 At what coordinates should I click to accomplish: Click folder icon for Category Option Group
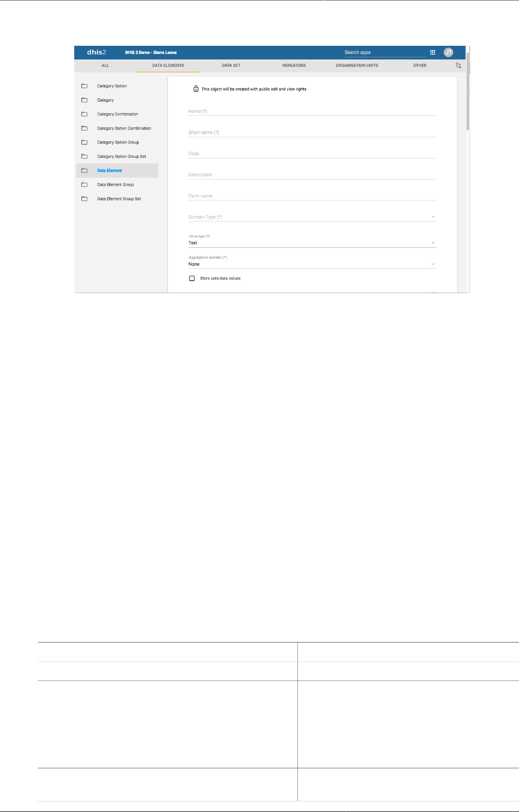coord(84,142)
